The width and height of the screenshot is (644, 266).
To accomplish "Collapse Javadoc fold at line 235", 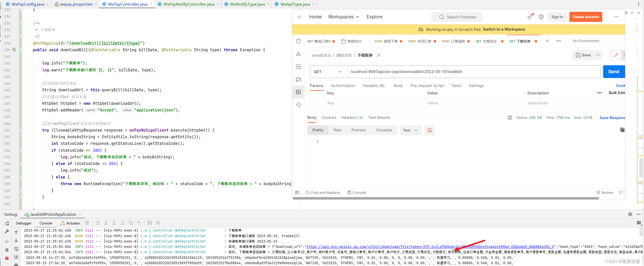I will click(x=22, y=23).
